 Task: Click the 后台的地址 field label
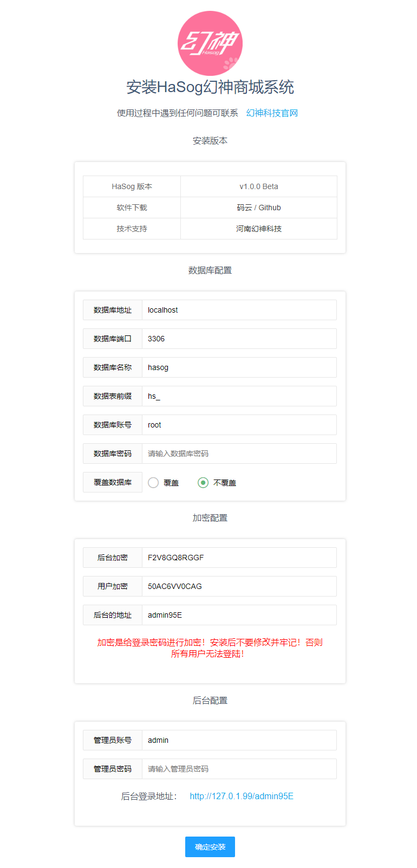(x=113, y=615)
